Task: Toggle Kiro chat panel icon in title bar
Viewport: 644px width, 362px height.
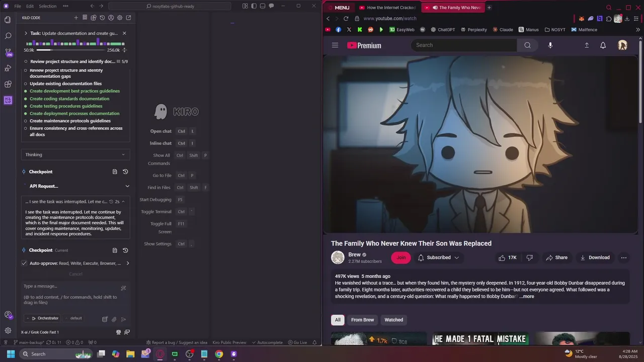Action: [271, 6]
